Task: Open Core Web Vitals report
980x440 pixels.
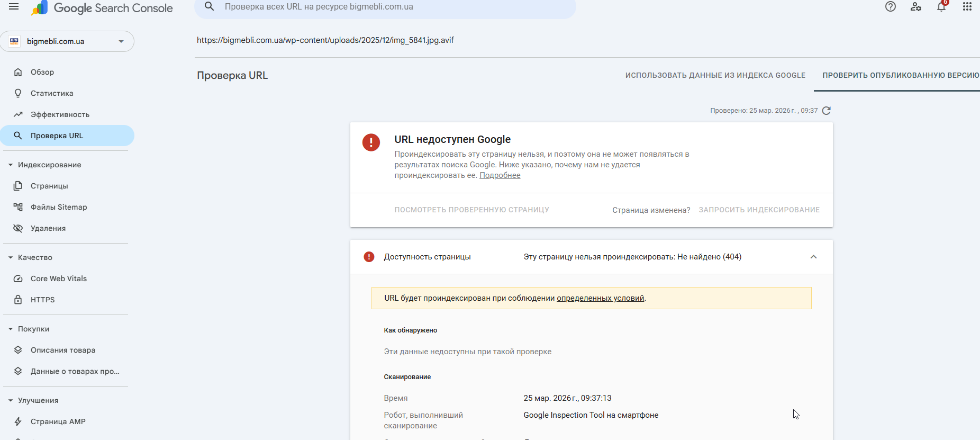Action: pyautogui.click(x=58, y=279)
